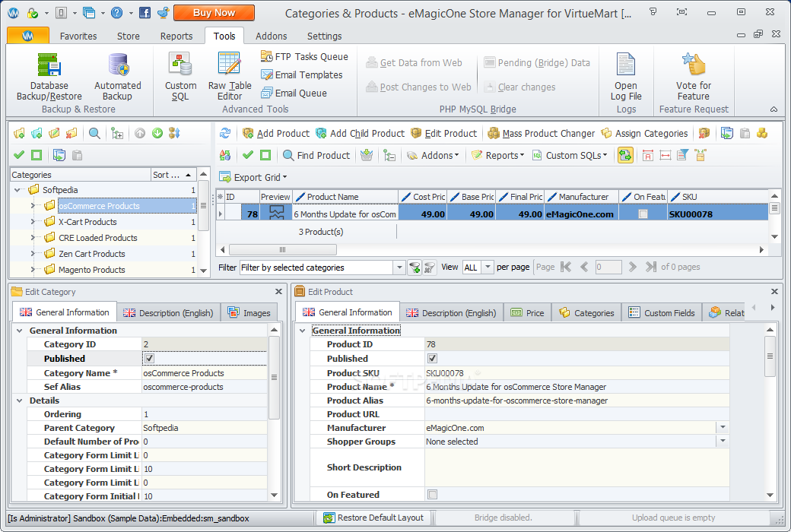
Task: Switch to Custom Fields tab
Action: [x=662, y=312]
